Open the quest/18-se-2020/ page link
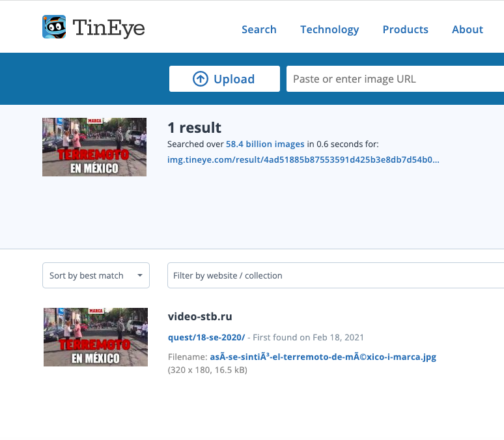504x440 pixels. tap(206, 337)
